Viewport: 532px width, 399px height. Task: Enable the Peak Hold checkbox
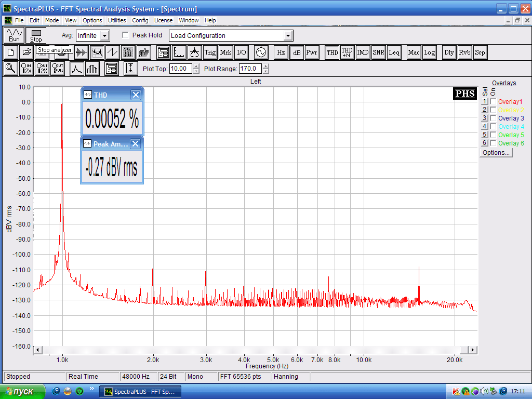pos(126,35)
